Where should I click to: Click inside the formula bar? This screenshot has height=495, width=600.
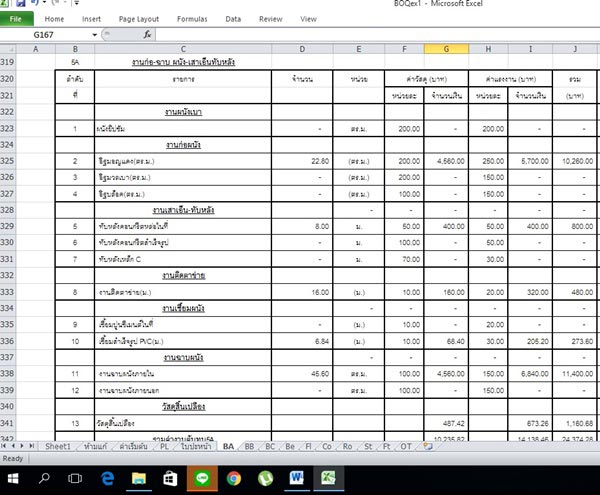377,35
